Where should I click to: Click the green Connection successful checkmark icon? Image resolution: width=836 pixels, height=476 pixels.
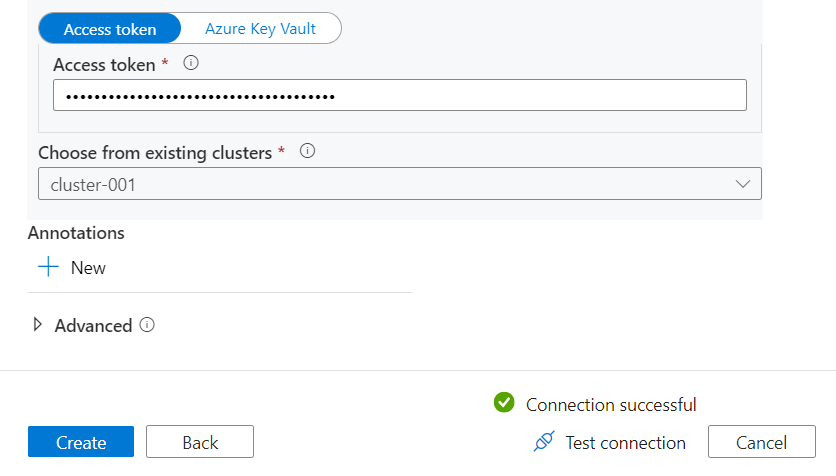pyautogui.click(x=504, y=403)
